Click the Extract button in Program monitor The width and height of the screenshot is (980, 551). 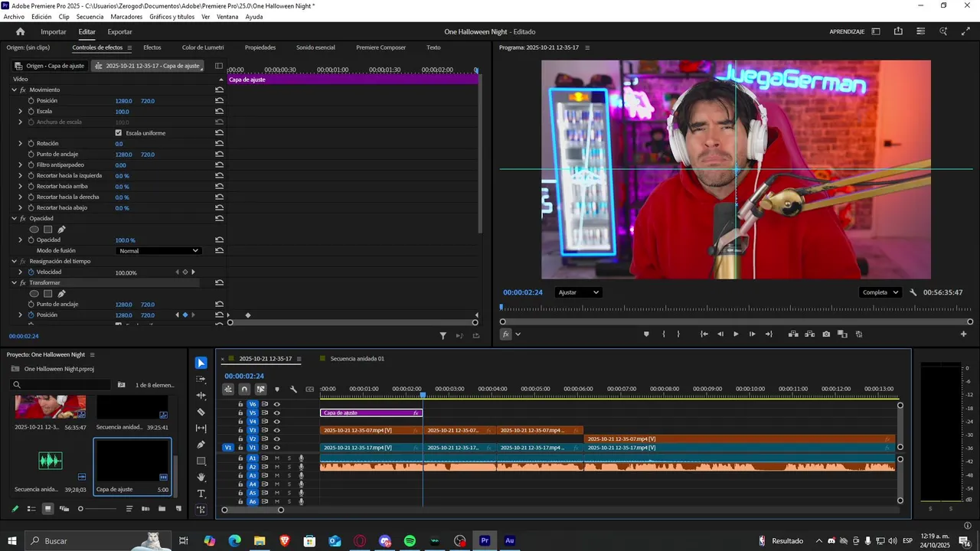pyautogui.click(x=809, y=334)
